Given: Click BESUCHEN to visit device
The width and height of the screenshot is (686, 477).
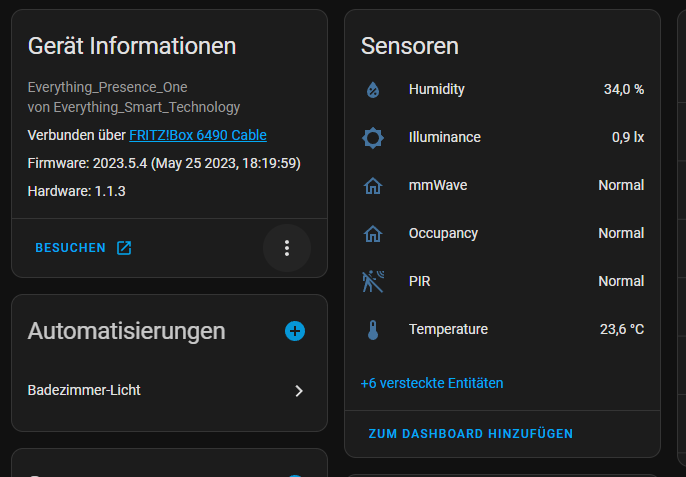Looking at the screenshot, I should point(70,248).
